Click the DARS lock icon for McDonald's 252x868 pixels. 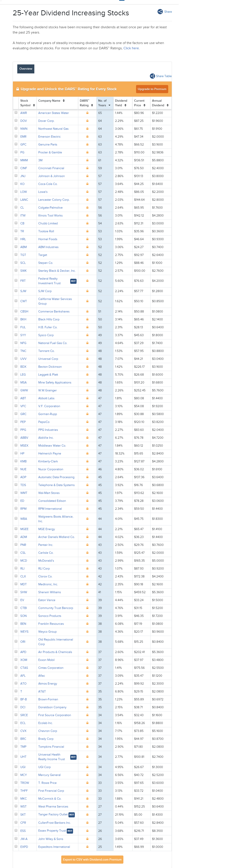pyautogui.click(x=87, y=560)
